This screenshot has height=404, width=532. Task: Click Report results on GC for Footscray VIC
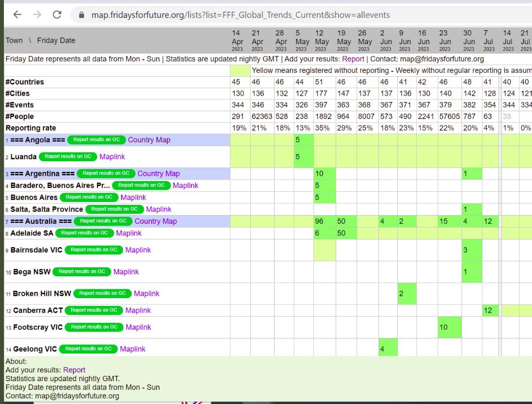click(x=94, y=327)
